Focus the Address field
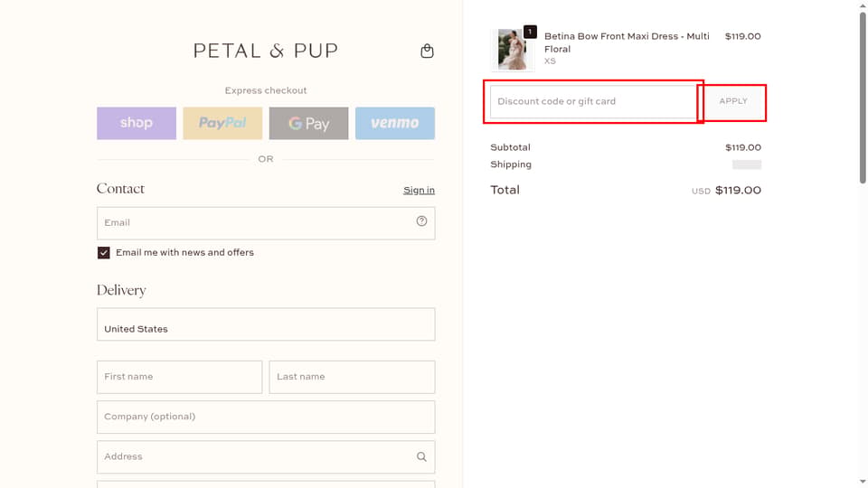Screen dimensions: 868x488 click(266, 457)
